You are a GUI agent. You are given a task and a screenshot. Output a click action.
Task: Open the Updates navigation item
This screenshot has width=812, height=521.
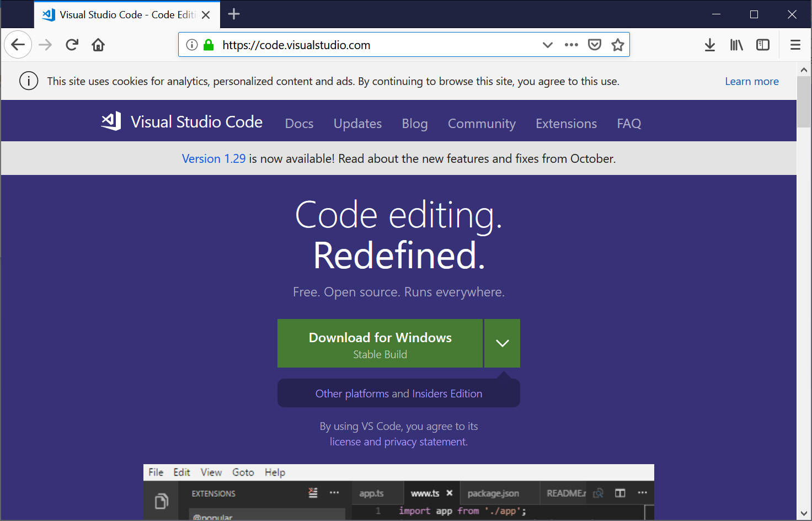click(x=357, y=124)
